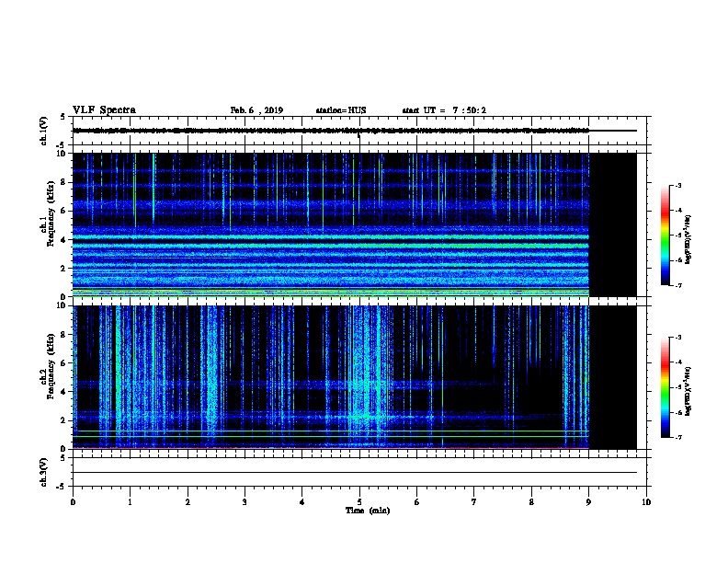Screen dimensions: 728x563
Task: Click the "-3" tick on ch.2 colorbar
Action: pyautogui.click(x=678, y=338)
